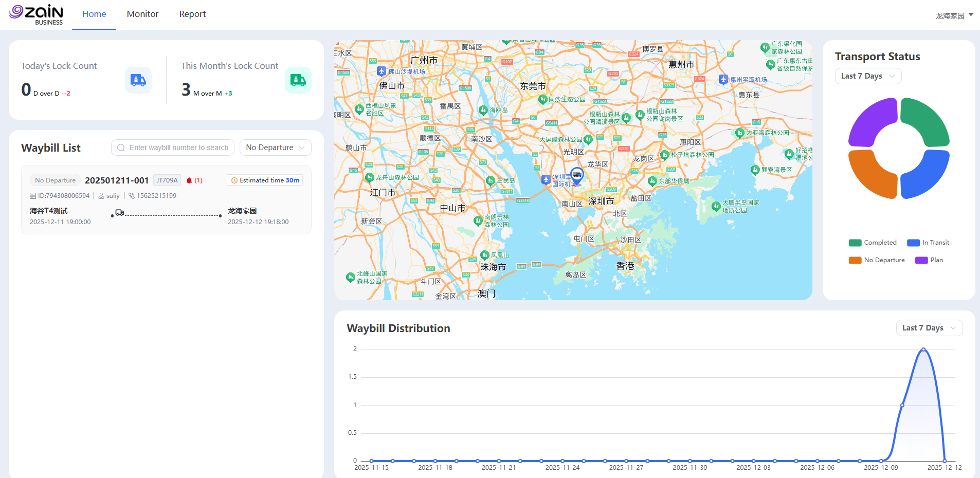Image resolution: width=980 pixels, height=478 pixels.
Task: Click the JT709A device tag
Action: [x=167, y=180]
